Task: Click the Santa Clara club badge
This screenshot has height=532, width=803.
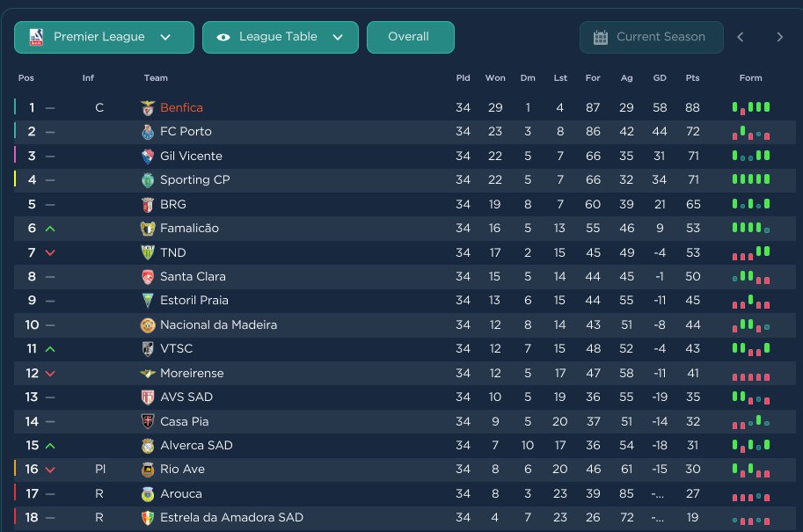Action: 148,277
